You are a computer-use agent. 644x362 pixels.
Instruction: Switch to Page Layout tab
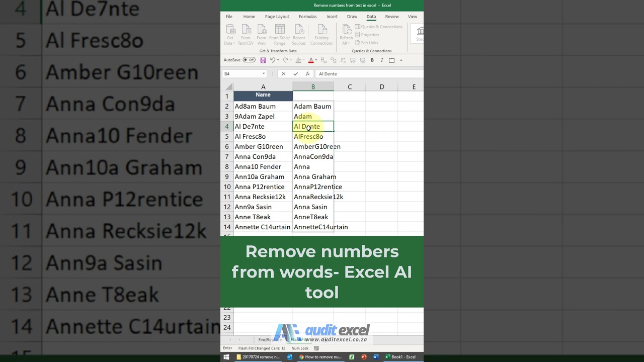(277, 17)
